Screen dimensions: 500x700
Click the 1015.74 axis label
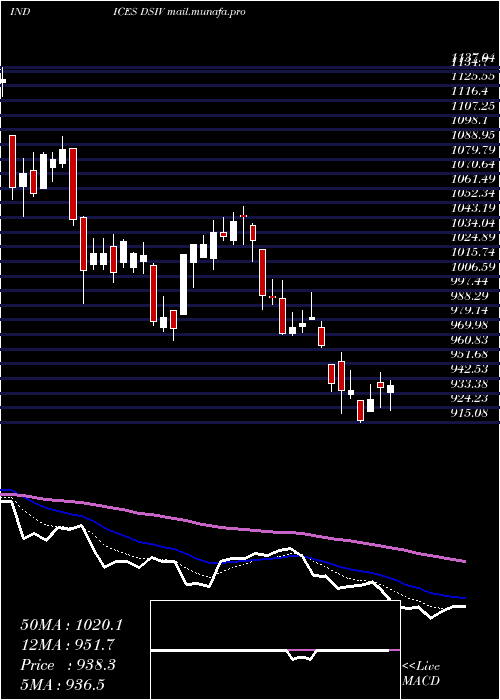click(473, 252)
